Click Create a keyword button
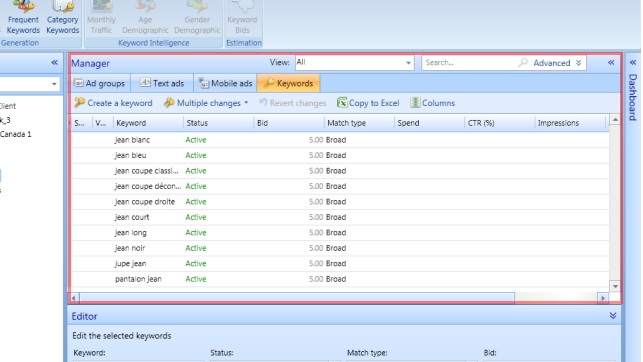643x362 pixels. point(113,103)
